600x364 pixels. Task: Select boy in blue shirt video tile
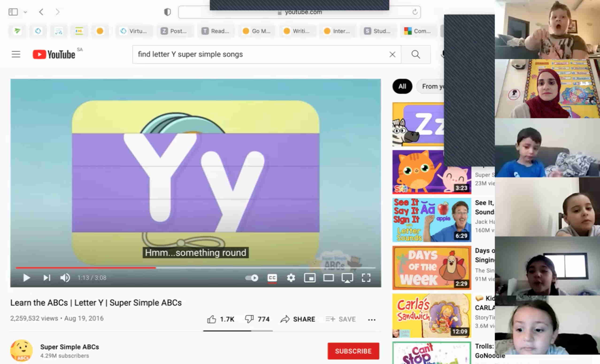[547, 148]
